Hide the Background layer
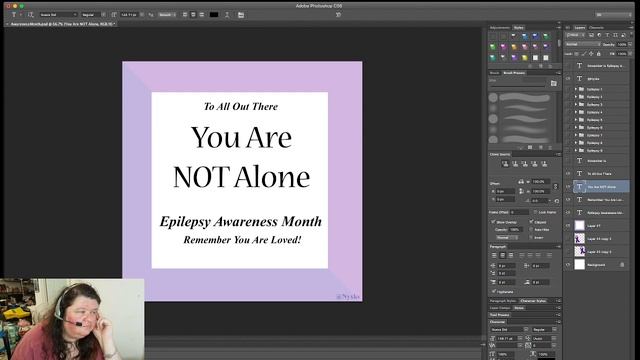640x360 pixels. (x=568, y=265)
